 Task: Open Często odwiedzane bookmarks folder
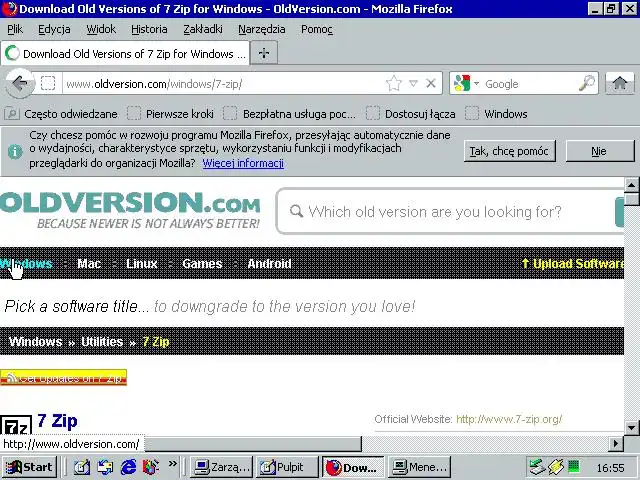(61, 114)
